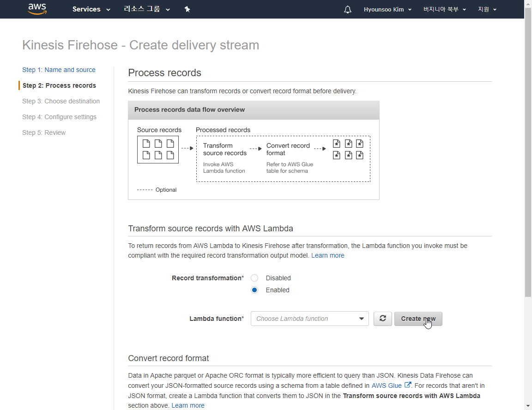Click the 'Processed records' diagram label
Image resolution: width=532 pixels, height=410 pixels.
click(x=223, y=130)
